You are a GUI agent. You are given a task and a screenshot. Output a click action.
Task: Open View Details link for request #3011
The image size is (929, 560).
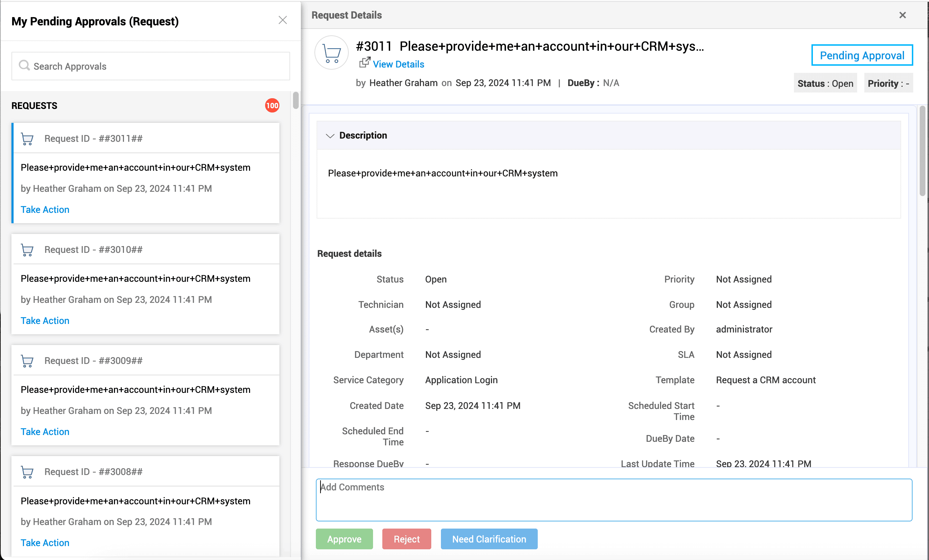coord(398,64)
